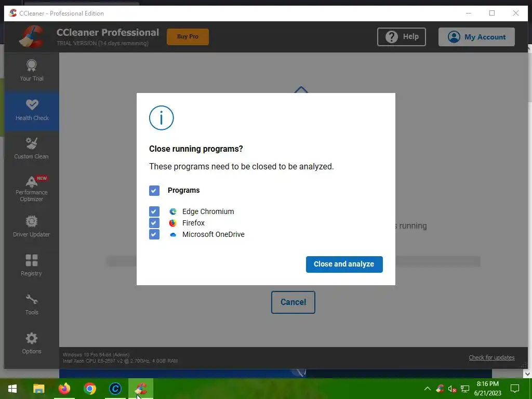Open Driver Updater in the sidebar
This screenshot has height=399, width=532.
tap(32, 227)
